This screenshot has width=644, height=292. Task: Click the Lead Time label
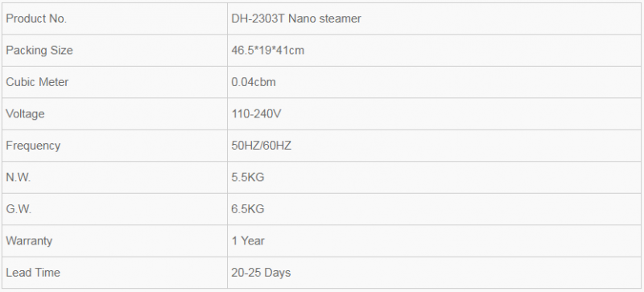pos(33,272)
